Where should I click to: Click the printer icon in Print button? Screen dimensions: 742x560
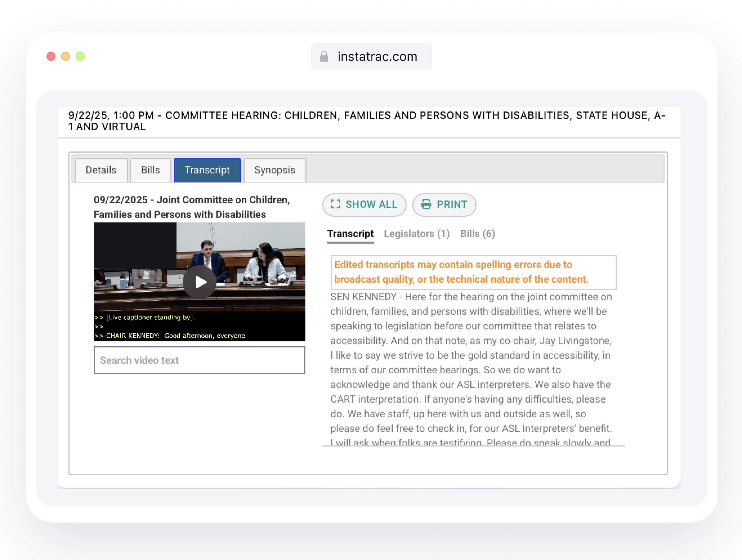tap(426, 204)
